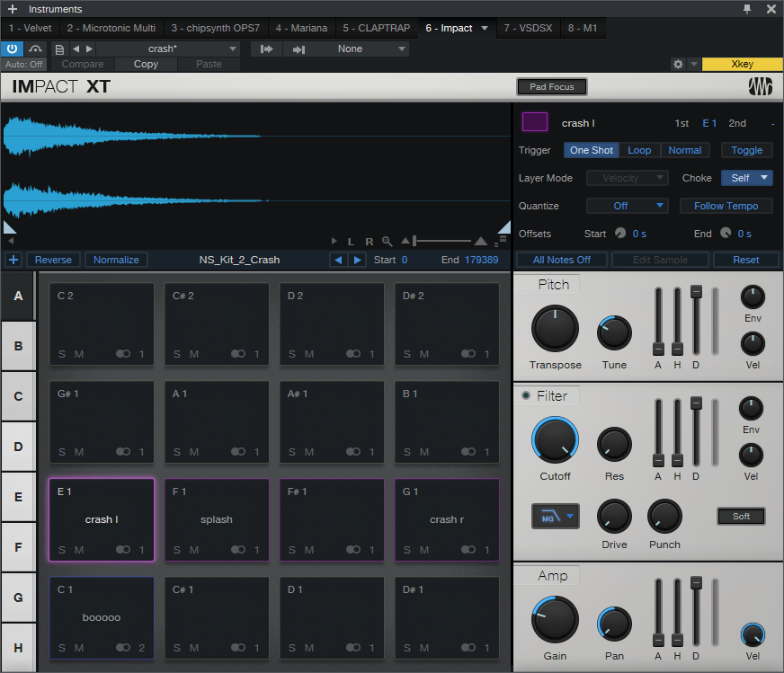This screenshot has width=784, height=673.
Task: Pin the Instruments window
Action: click(x=746, y=9)
